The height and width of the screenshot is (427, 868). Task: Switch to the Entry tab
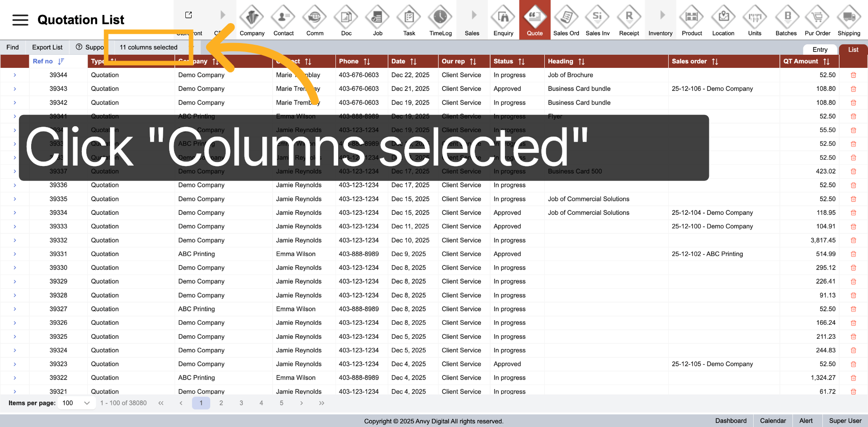coord(820,50)
